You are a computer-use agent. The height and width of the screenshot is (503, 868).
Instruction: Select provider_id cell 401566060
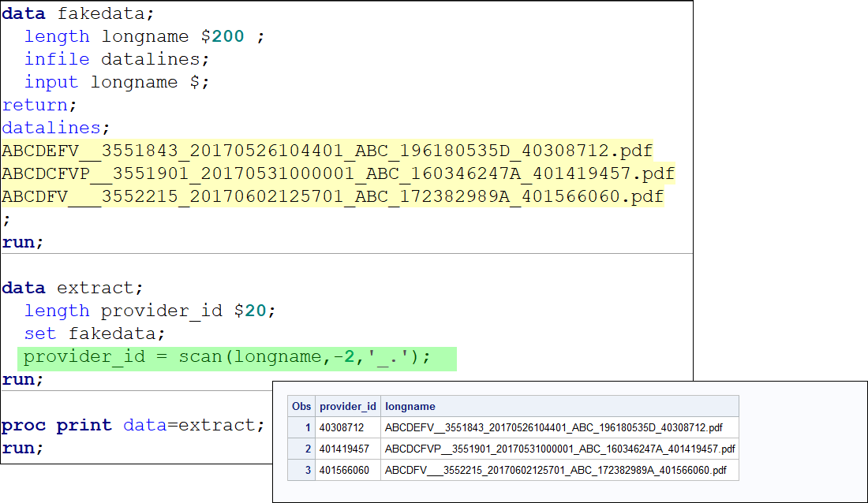point(348,471)
